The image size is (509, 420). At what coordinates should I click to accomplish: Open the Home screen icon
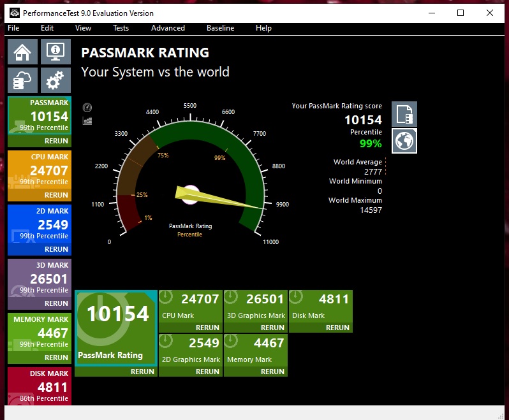[x=22, y=52]
